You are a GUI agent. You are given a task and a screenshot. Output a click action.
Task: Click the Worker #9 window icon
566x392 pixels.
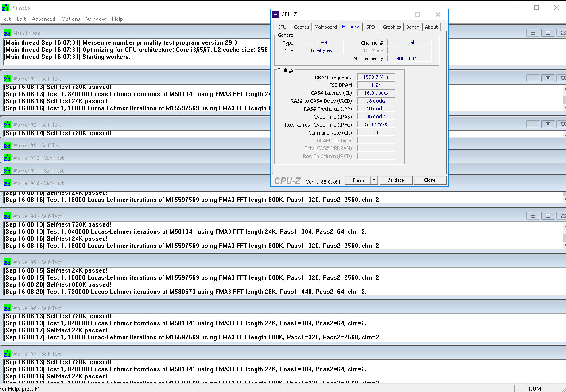tap(7, 145)
